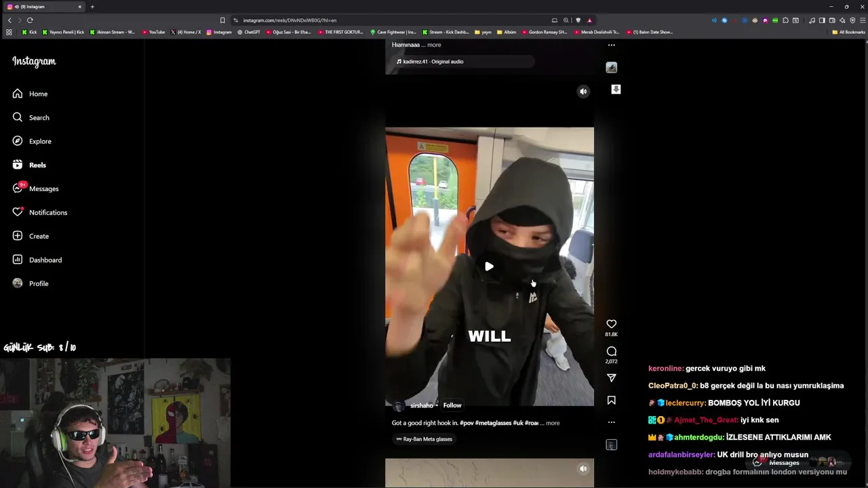Reload the Instagram page
The image size is (868, 488).
point(30,20)
